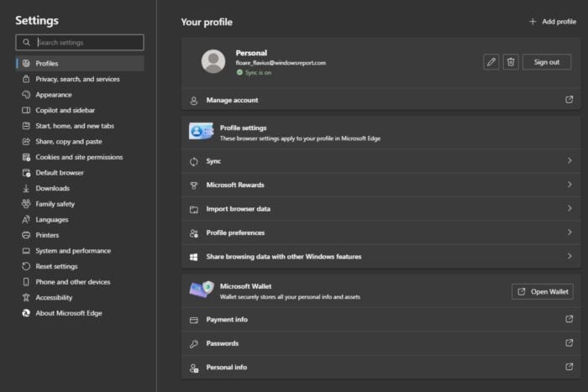This screenshot has height=392, width=588.
Task: Click the Import browser data folder icon
Action: coord(194,210)
